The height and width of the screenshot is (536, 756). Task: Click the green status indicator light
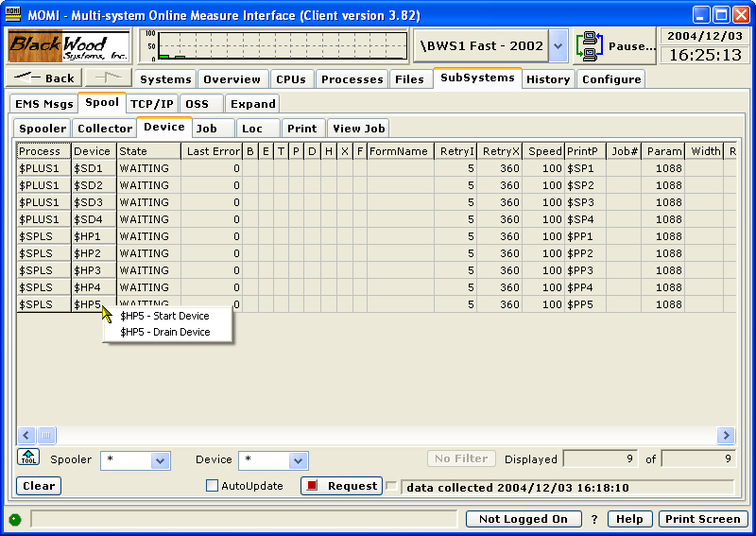pyautogui.click(x=15, y=519)
